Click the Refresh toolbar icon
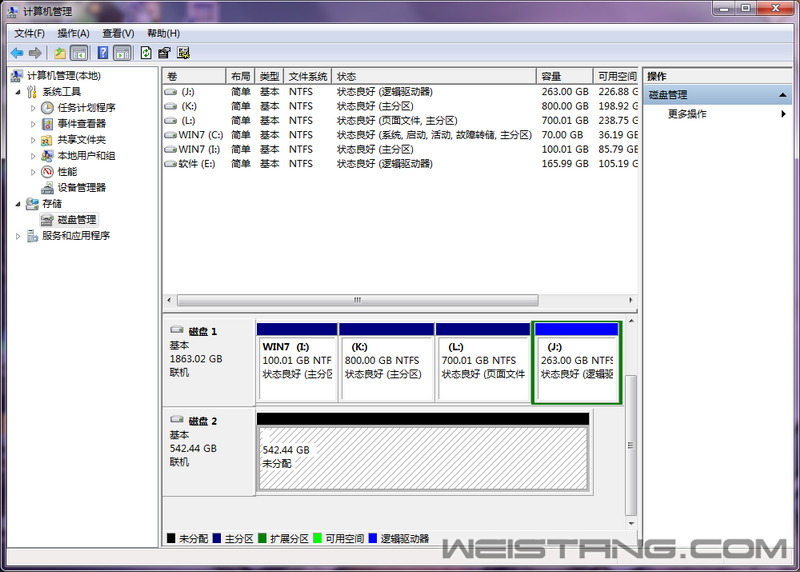 (146, 53)
